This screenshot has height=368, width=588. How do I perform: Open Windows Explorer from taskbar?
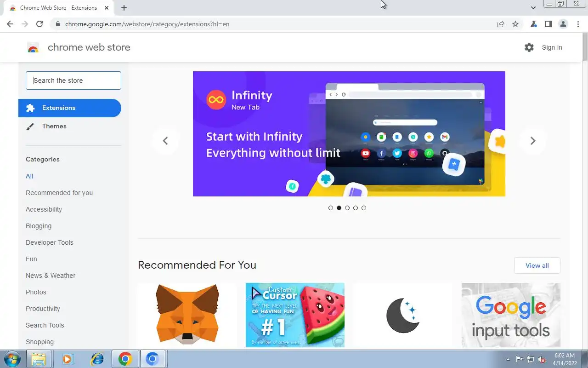click(x=39, y=359)
